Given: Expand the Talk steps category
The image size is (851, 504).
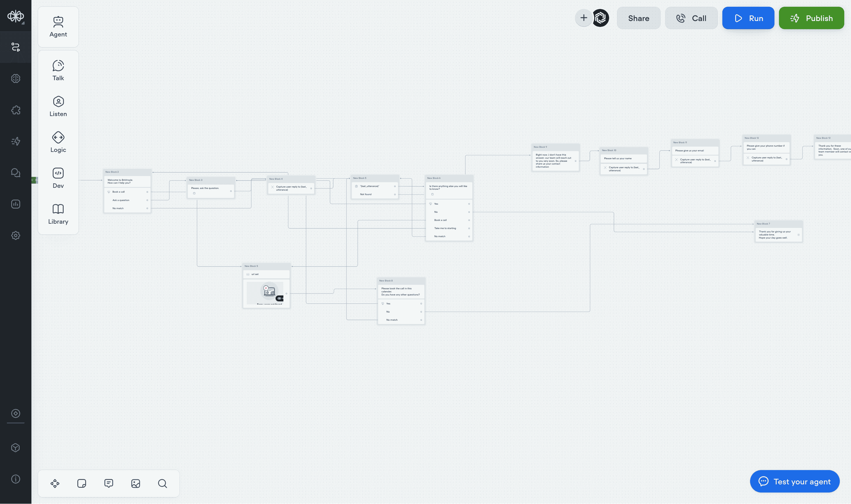Looking at the screenshot, I should coord(58,70).
